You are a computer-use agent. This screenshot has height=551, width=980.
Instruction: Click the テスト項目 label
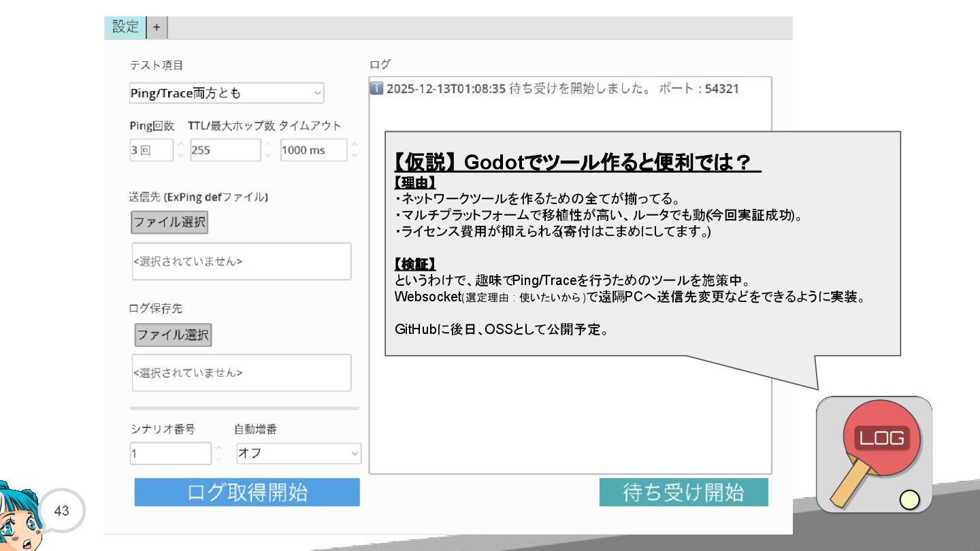click(157, 65)
